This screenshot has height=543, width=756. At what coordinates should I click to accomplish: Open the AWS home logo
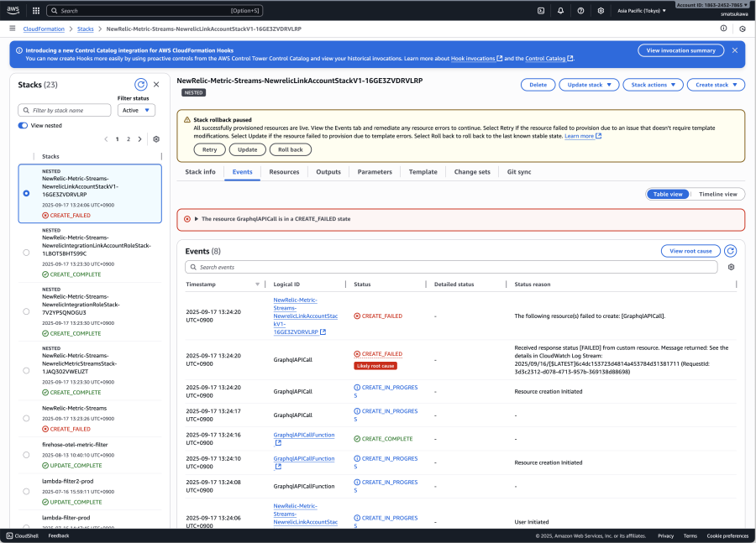pyautogui.click(x=13, y=10)
